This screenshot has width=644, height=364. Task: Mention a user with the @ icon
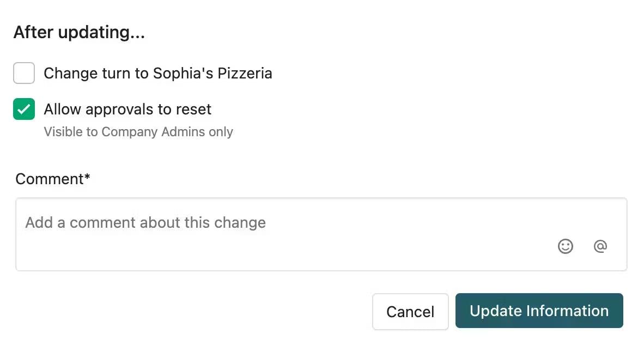600,246
